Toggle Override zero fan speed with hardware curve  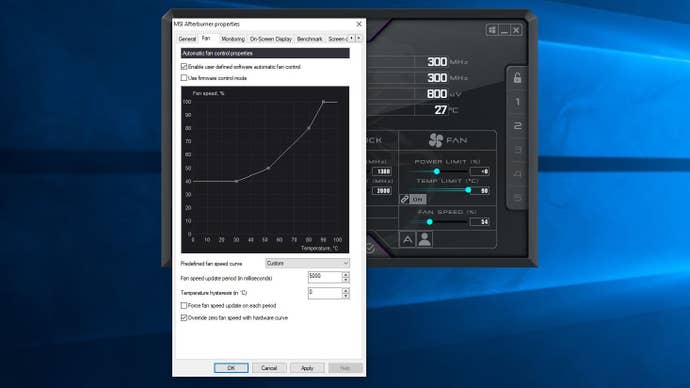click(184, 318)
